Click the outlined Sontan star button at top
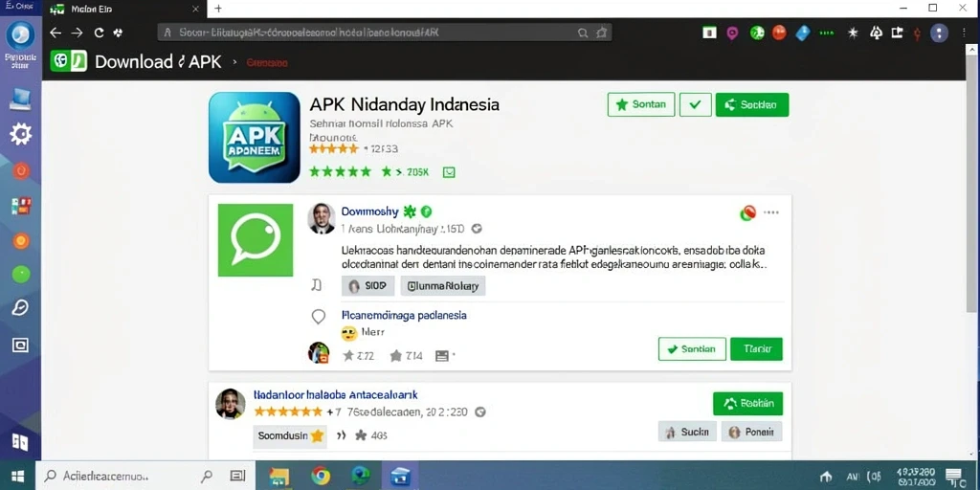The height and width of the screenshot is (490, 980). [641, 104]
